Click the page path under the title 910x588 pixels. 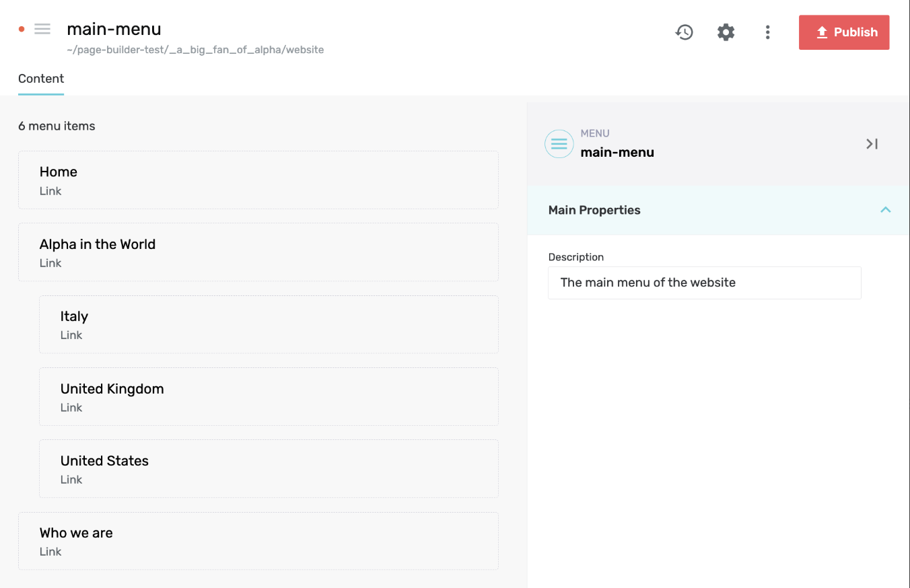pos(195,50)
